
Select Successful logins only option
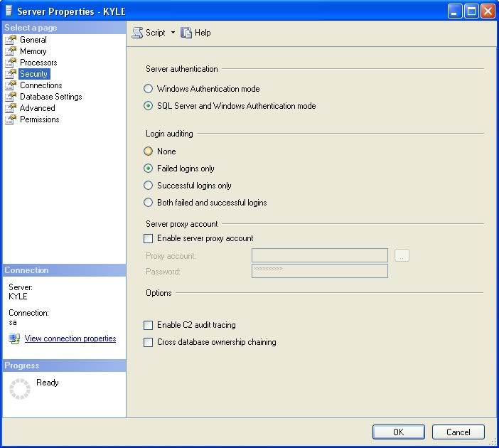pos(149,186)
